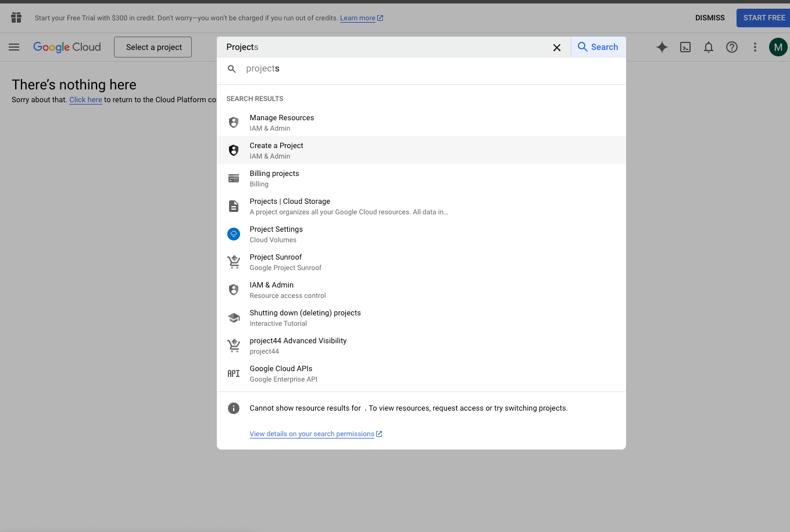The image size is (790, 532).
Task: Open Billing projects search result
Action: point(274,178)
